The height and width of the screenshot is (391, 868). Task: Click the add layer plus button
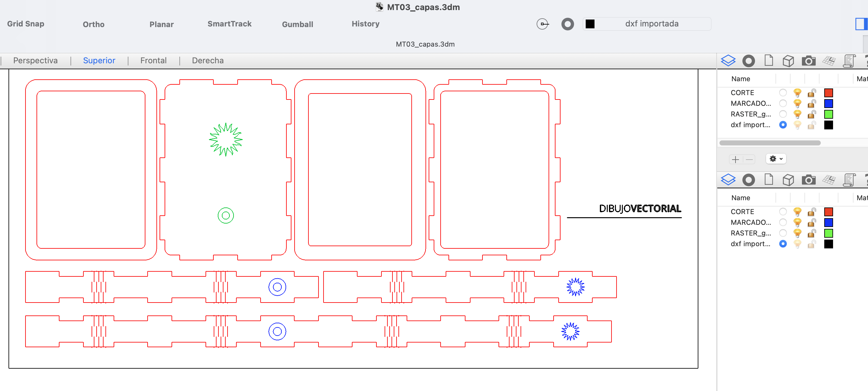(736, 159)
